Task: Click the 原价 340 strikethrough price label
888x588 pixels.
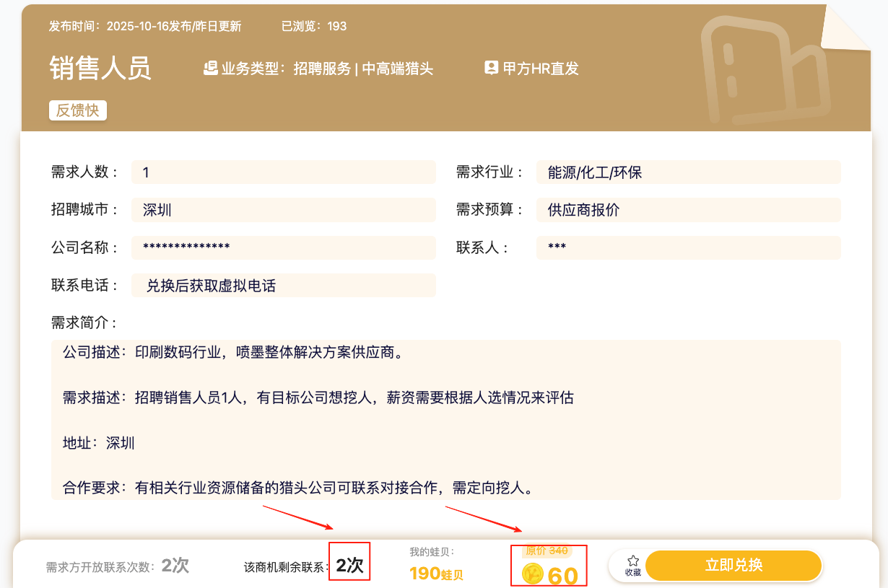Action: pos(546,551)
